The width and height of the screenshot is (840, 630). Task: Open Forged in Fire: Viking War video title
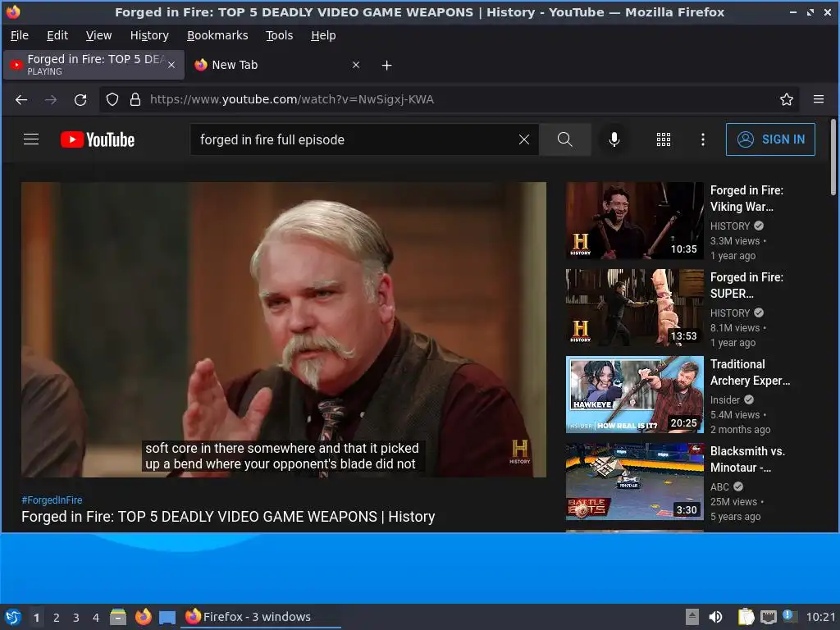pyautogui.click(x=746, y=199)
